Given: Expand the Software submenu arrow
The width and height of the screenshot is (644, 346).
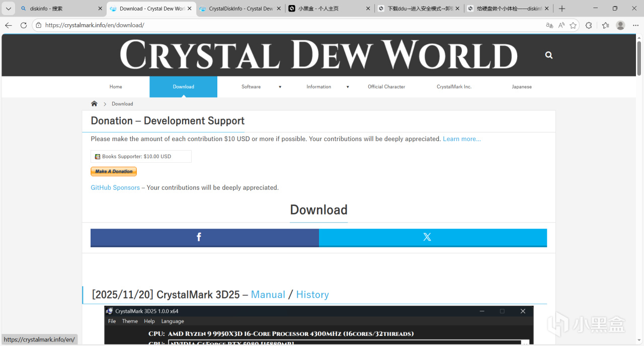Looking at the screenshot, I should [280, 87].
